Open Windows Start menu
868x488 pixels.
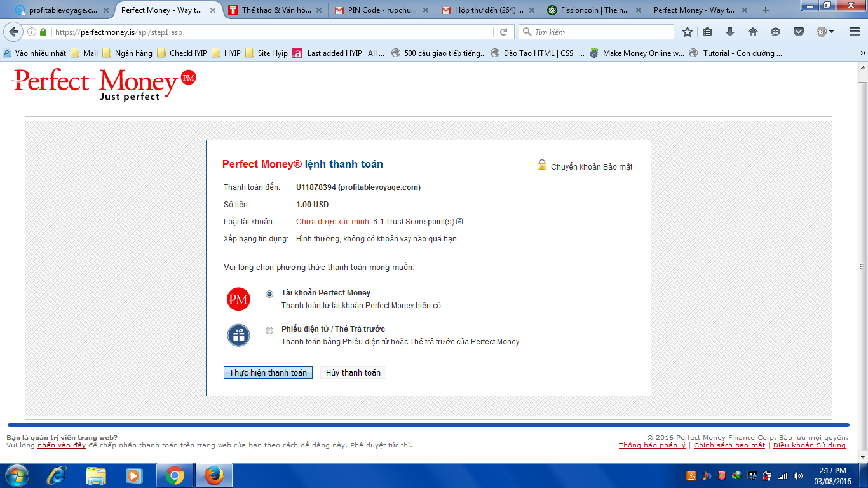coord(17,475)
